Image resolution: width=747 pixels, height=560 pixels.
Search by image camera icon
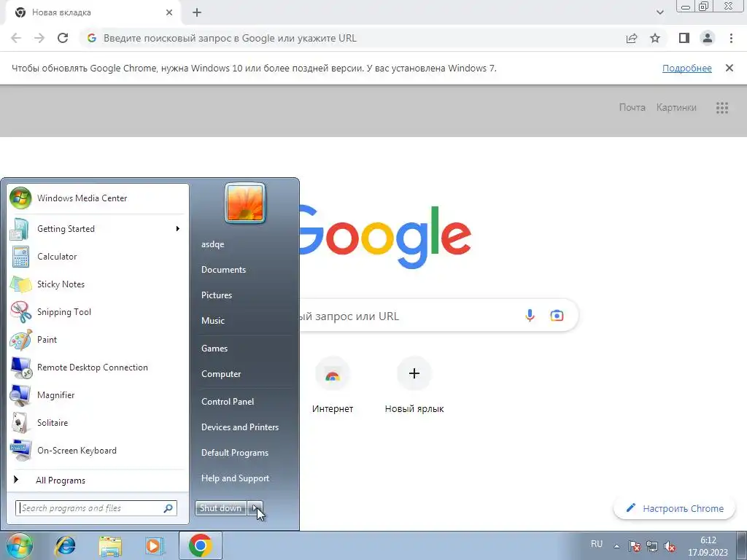(x=557, y=315)
